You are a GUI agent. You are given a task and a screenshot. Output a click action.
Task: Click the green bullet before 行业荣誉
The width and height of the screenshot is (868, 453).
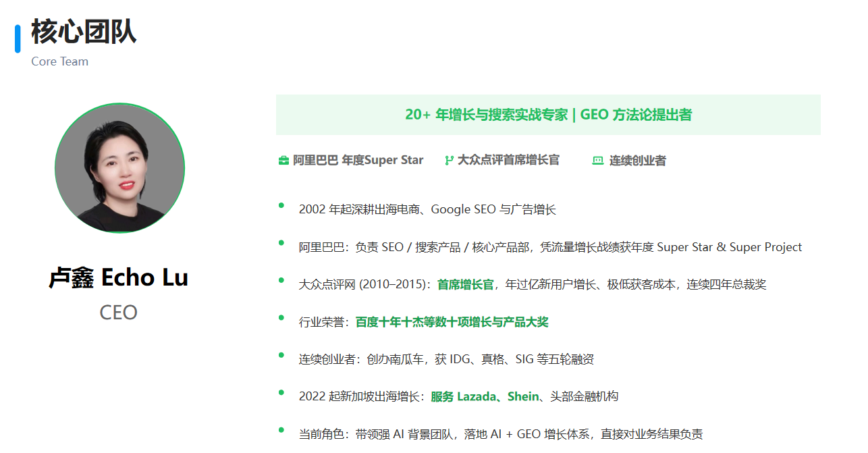pyautogui.click(x=281, y=317)
